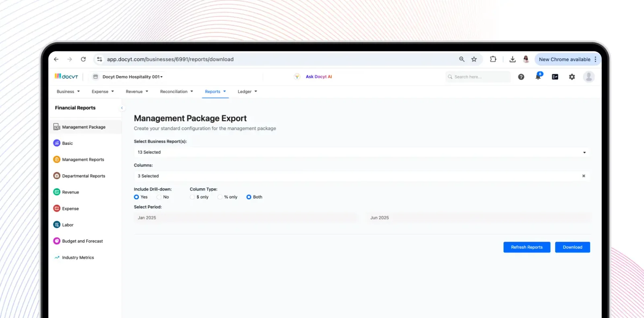Click the Jun 2025 end period field
644x318 pixels.
tap(479, 218)
